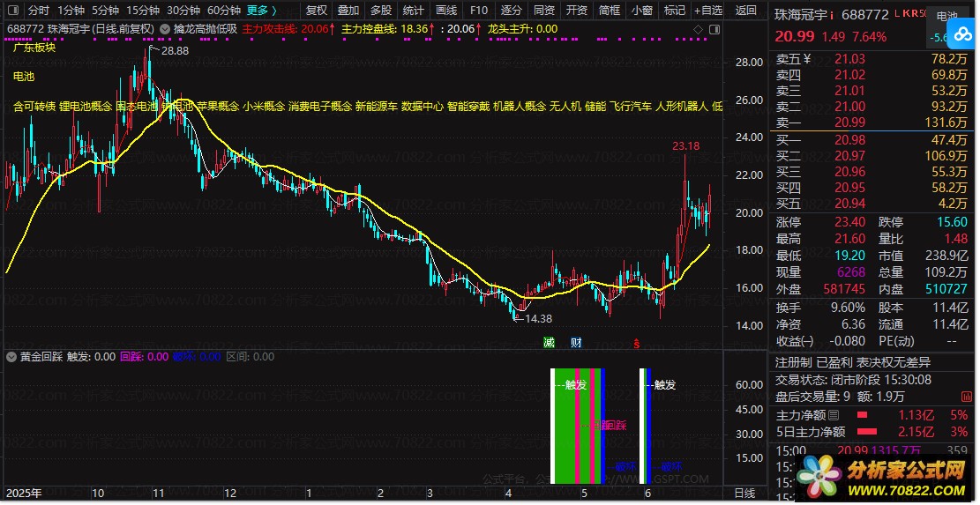The height and width of the screenshot is (505, 980).
Task: Click the 财 marker below the chart
Action: (576, 342)
